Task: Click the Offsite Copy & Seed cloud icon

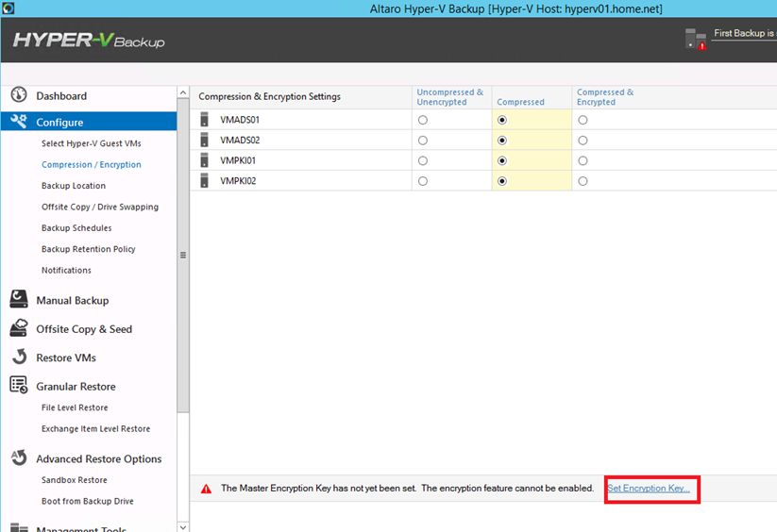Action: tap(19, 328)
